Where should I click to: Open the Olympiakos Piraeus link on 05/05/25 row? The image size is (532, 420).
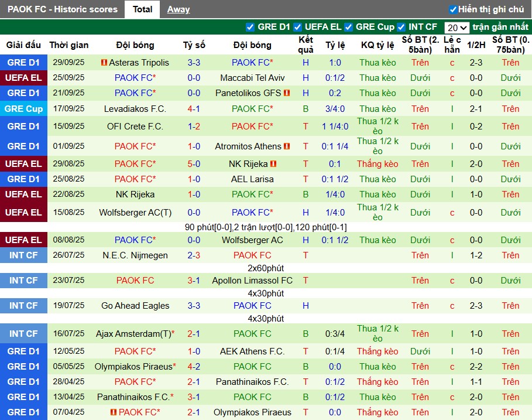pyautogui.click(x=134, y=367)
